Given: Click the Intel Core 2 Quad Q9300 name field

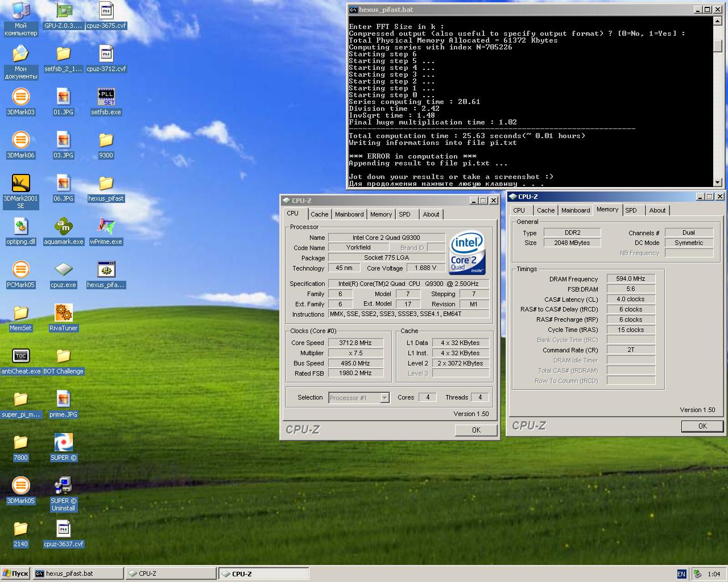Looking at the screenshot, I should point(386,238).
